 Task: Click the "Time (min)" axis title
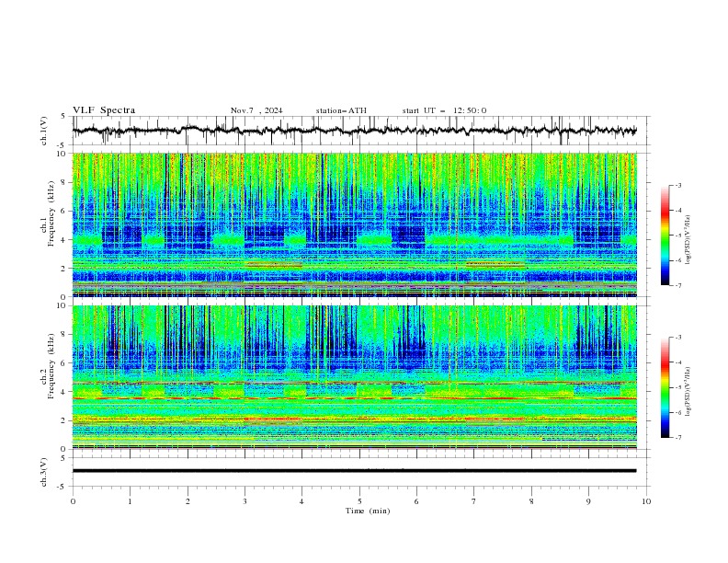[x=368, y=511]
